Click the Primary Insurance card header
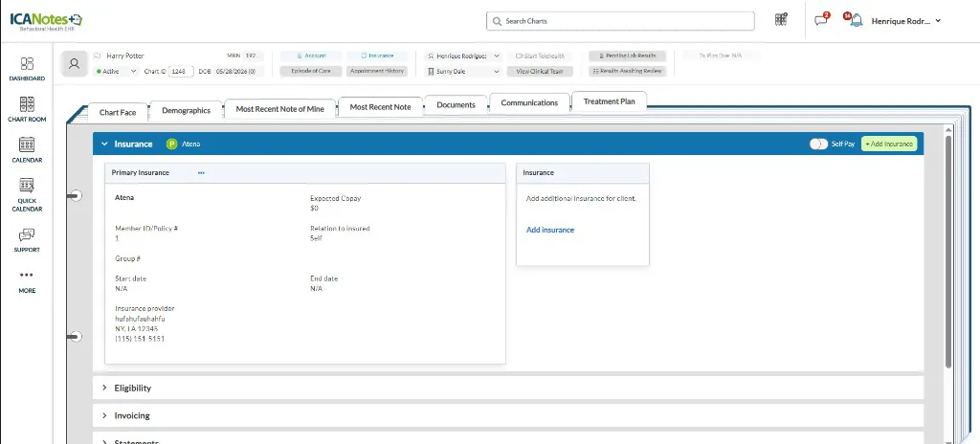The width and height of the screenshot is (980, 444). [305, 173]
